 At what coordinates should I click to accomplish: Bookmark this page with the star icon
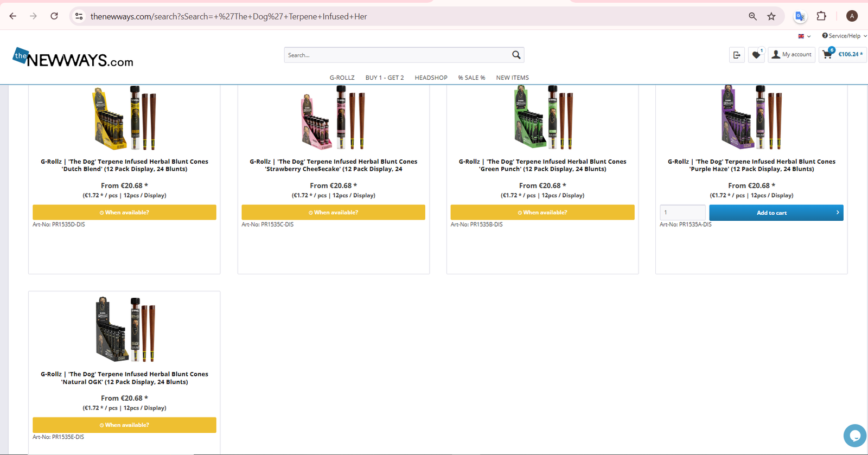(x=771, y=16)
